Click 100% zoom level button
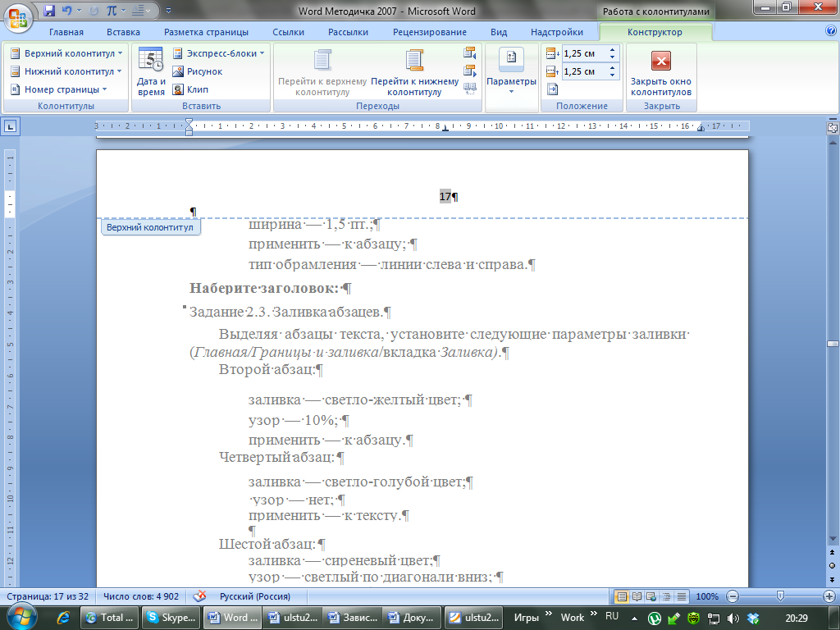This screenshot has width=840, height=630. point(707,596)
